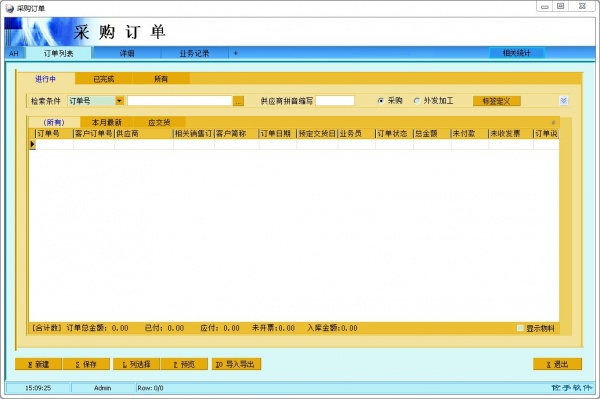Click the 供应商拼音缩写 input field
Viewport: 600px width, 399px height.
click(335, 101)
